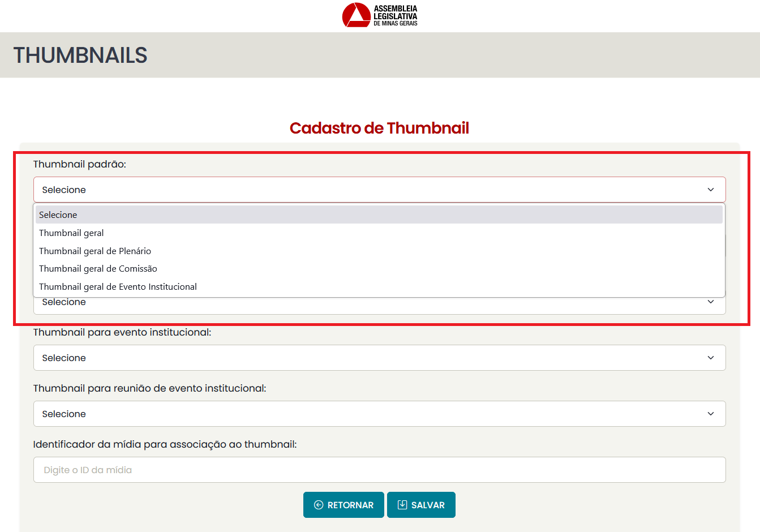The height and width of the screenshot is (532, 760).
Task: Pick 'Thumbnail geral de Plenário' option
Action: tap(95, 251)
